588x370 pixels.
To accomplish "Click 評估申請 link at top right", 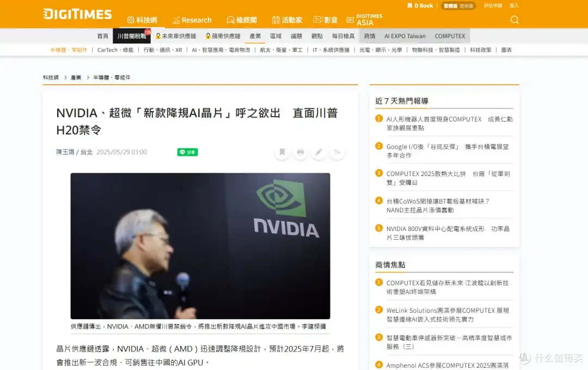I will (x=493, y=5).
